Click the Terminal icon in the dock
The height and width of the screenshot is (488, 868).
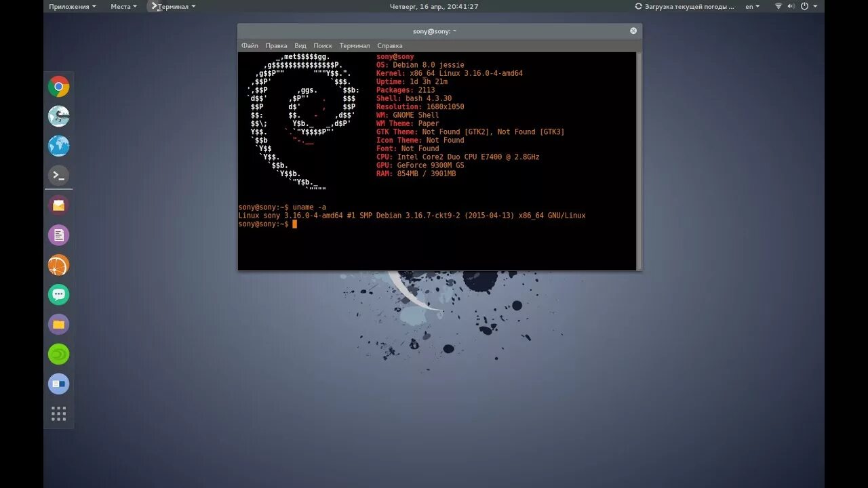point(59,176)
